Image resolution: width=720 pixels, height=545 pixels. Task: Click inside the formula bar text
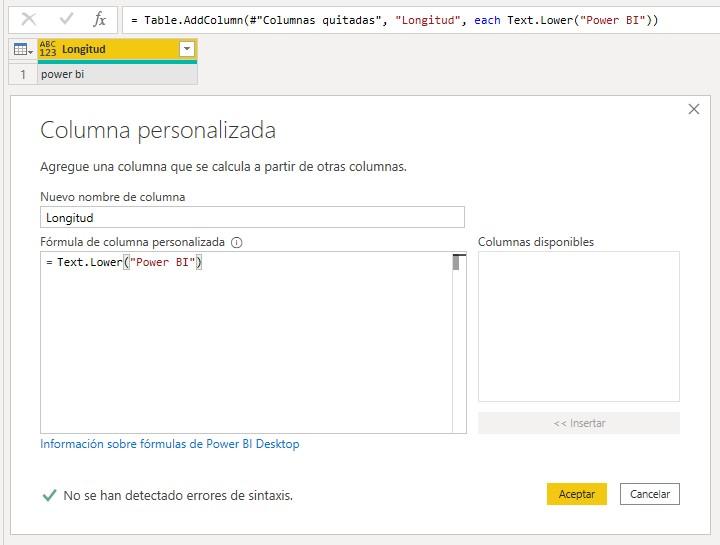tap(400, 20)
